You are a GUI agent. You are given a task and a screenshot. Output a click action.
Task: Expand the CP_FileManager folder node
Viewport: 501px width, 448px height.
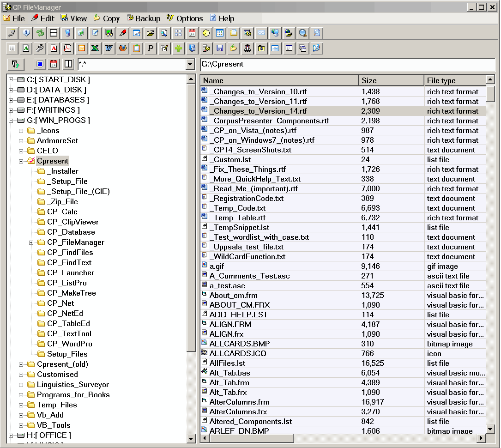[31, 242]
